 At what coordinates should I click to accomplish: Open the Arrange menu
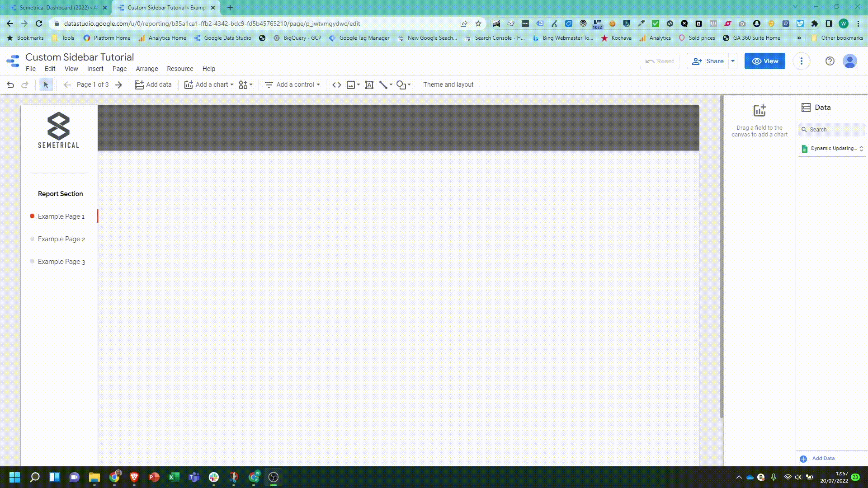[x=146, y=69]
